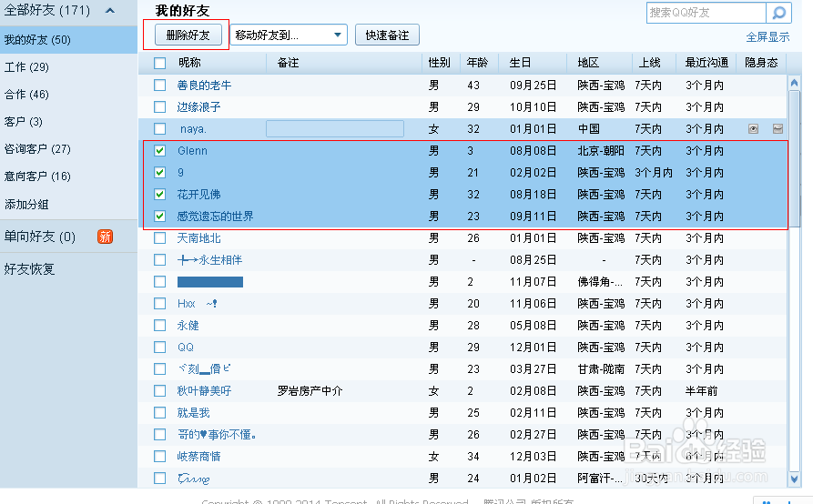
Task: Uncheck the 感觉遗忘的世界 checkbox
Action: [x=159, y=216]
